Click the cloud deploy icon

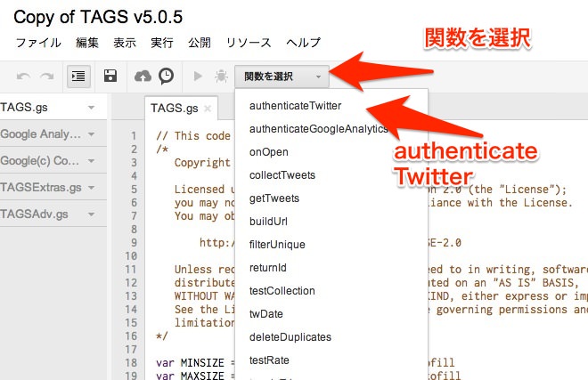coord(143,76)
